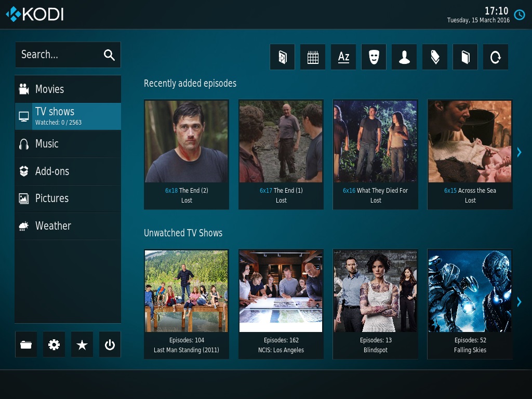Open the power menu button

click(110, 344)
